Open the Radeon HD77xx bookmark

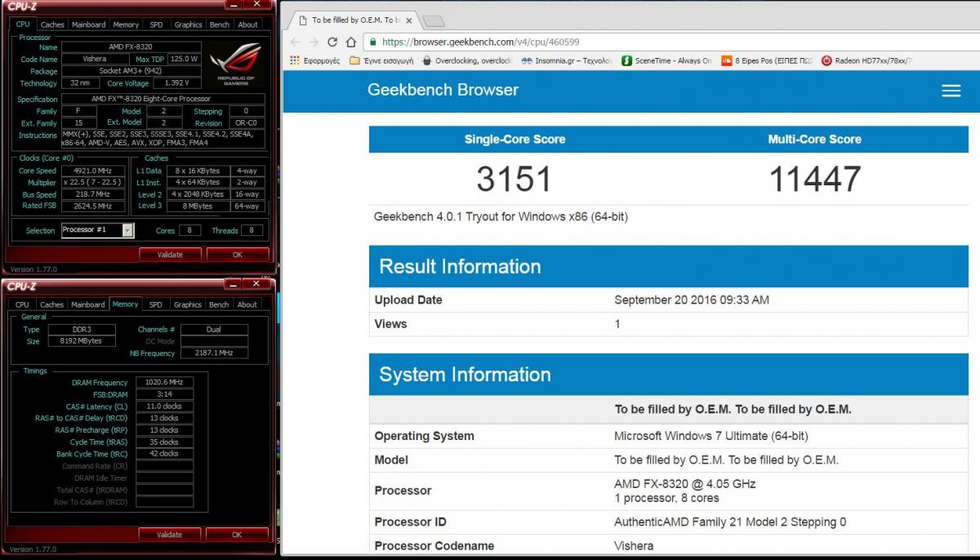(866, 60)
